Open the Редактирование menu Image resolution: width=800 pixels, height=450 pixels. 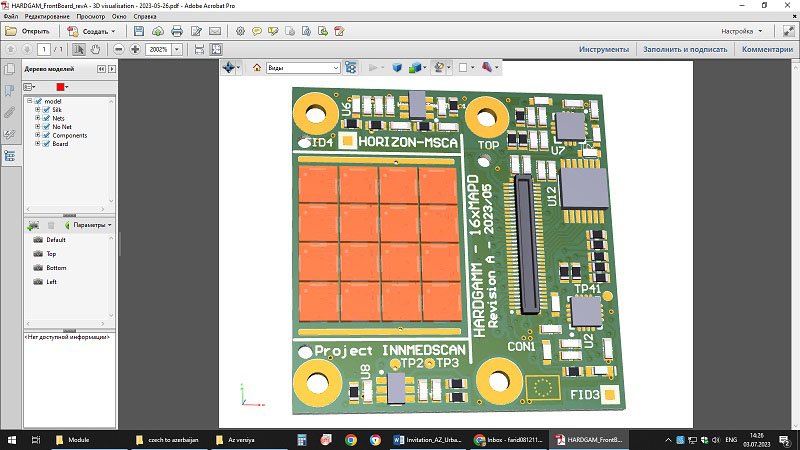[x=49, y=18]
